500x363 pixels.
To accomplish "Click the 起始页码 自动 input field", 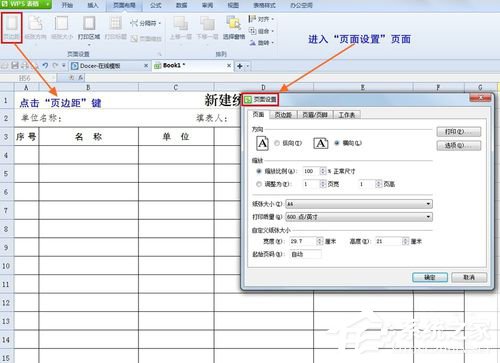I will point(306,254).
